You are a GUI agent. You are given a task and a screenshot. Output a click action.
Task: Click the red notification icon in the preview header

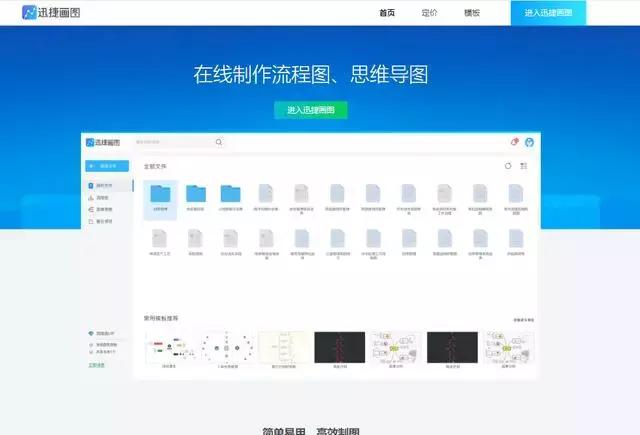coord(514,142)
